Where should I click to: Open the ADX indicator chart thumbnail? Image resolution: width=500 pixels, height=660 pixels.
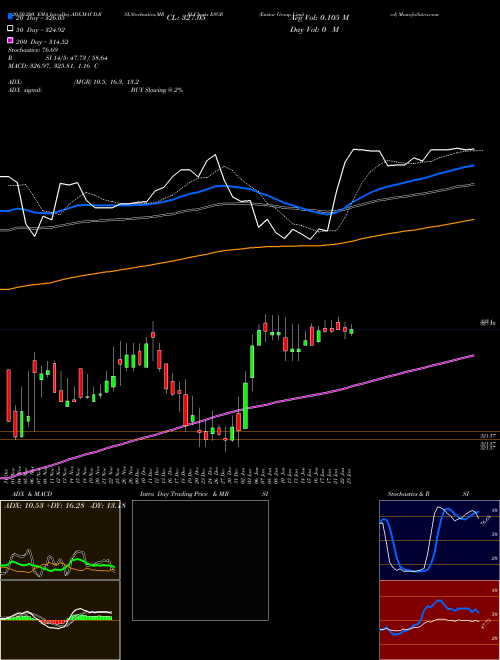point(60,540)
